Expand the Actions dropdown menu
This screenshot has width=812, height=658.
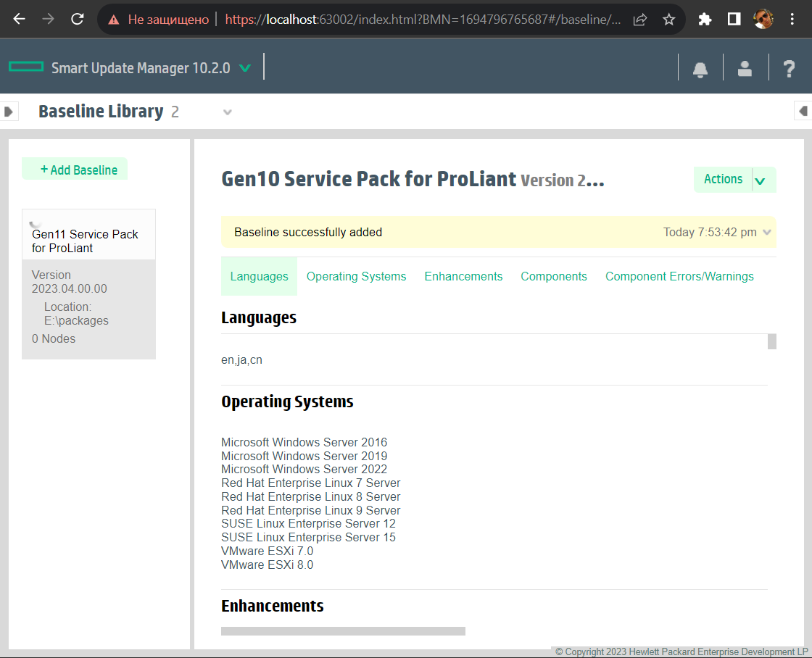tap(760, 180)
